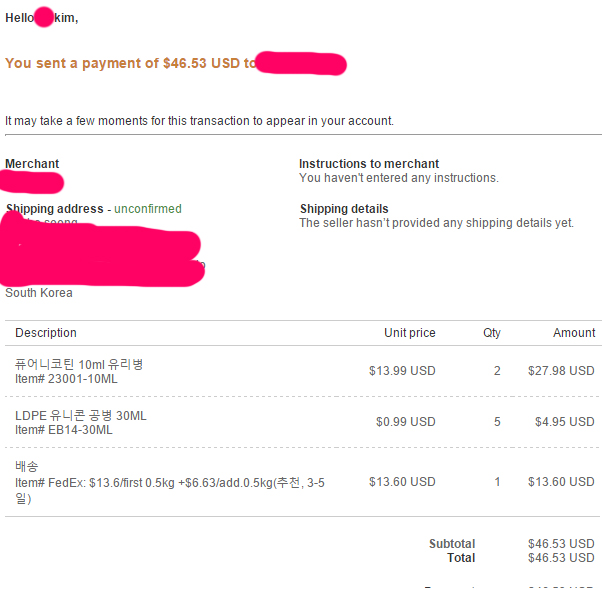Image resolution: width=602 pixels, height=590 pixels.
Task: Click the "Unit price" column header
Action: [x=410, y=333]
